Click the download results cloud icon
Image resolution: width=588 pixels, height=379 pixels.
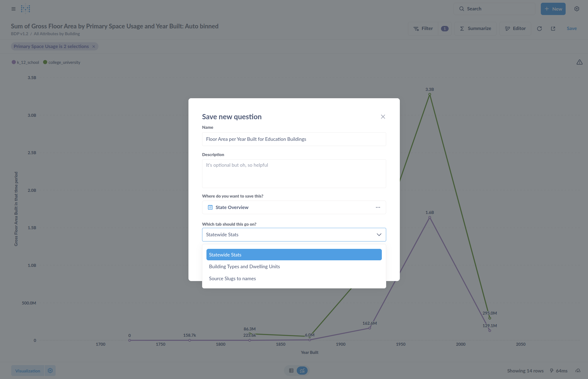[x=578, y=371]
